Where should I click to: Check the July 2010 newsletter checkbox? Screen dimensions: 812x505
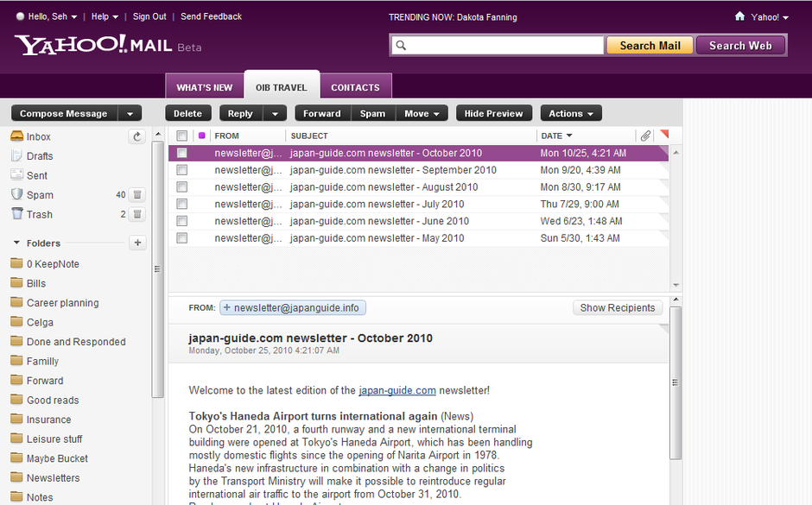[181, 204]
